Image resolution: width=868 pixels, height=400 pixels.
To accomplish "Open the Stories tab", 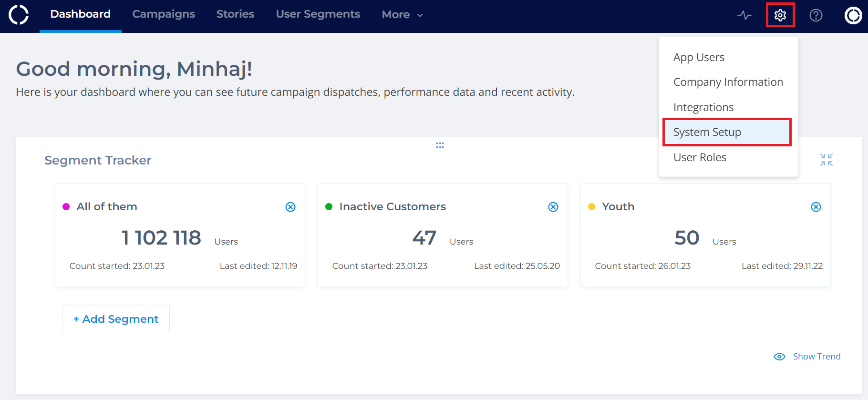I will coord(235,14).
